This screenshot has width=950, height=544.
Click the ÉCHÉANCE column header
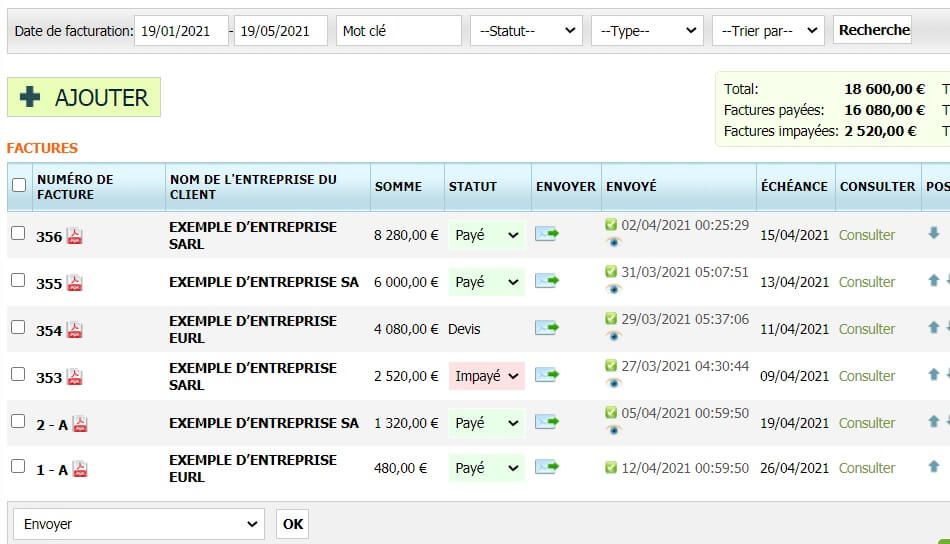[794, 186]
